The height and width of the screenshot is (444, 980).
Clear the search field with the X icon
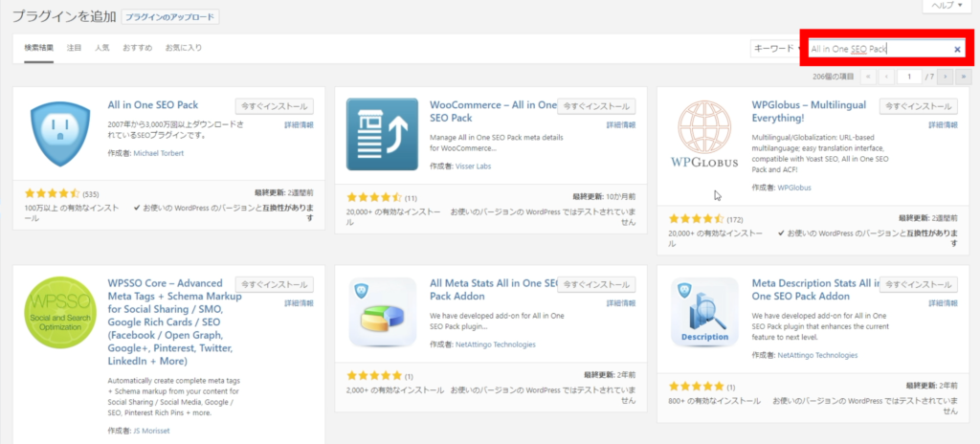[x=957, y=50]
